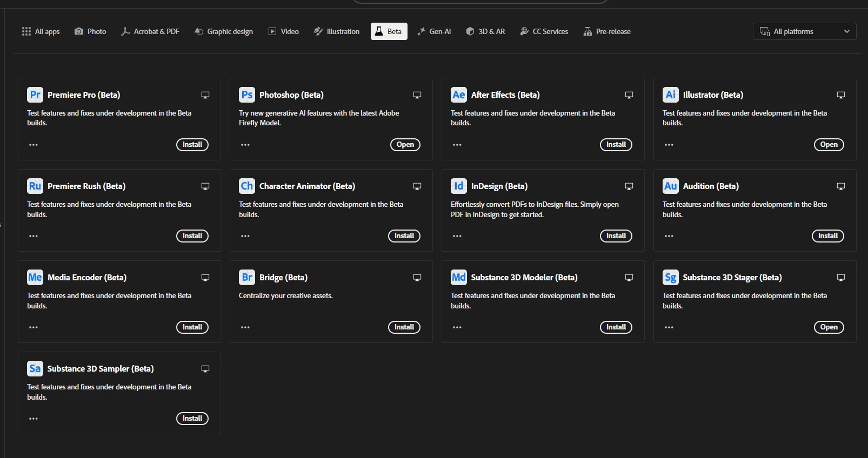The image size is (868, 458).
Task: Click desktop platform icon on Premiere Pro card
Action: click(205, 95)
